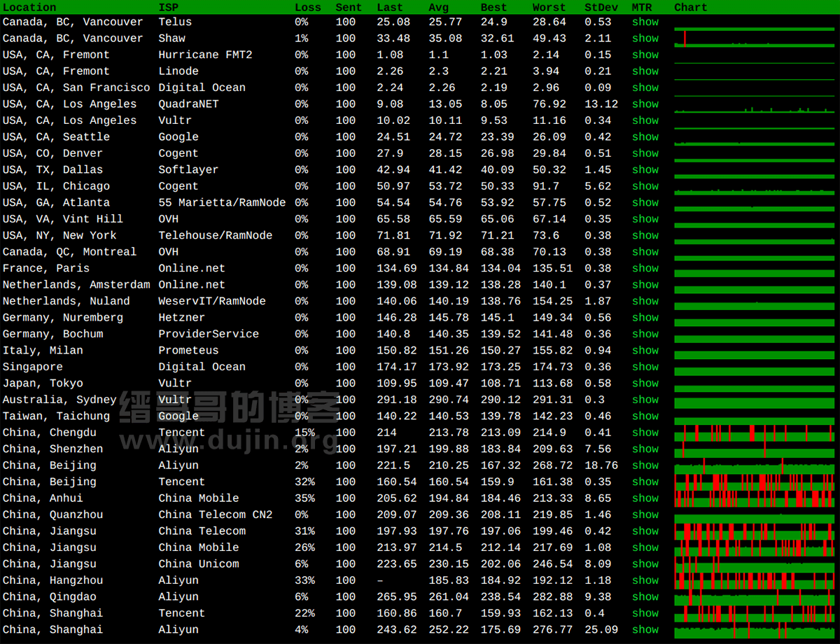Viewport: 840px width, 644px height.
Task: Click the ISP column header
Action: click(168, 8)
